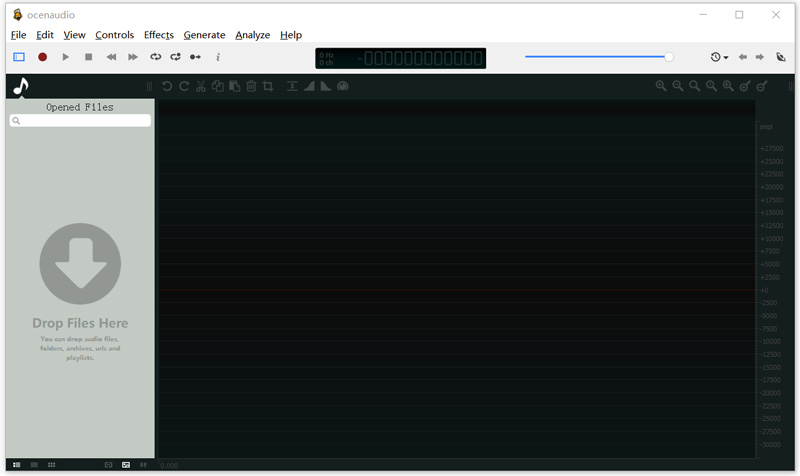Click the Normalize icon
The width and height of the screenshot is (800, 476).
[292, 86]
